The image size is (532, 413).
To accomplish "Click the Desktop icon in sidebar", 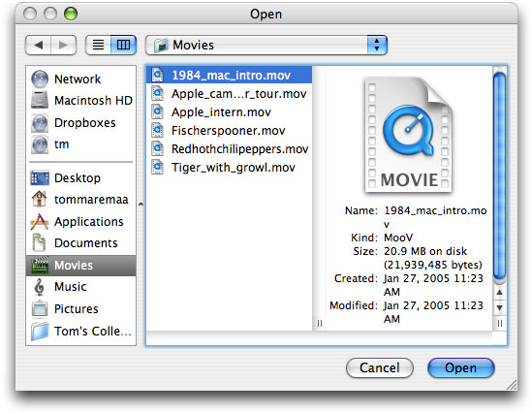I will pos(40,177).
